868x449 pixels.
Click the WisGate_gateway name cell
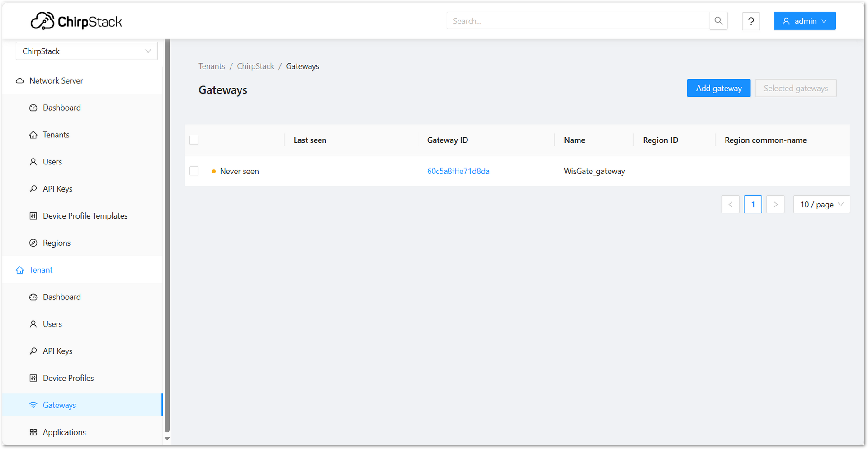pyautogui.click(x=594, y=171)
